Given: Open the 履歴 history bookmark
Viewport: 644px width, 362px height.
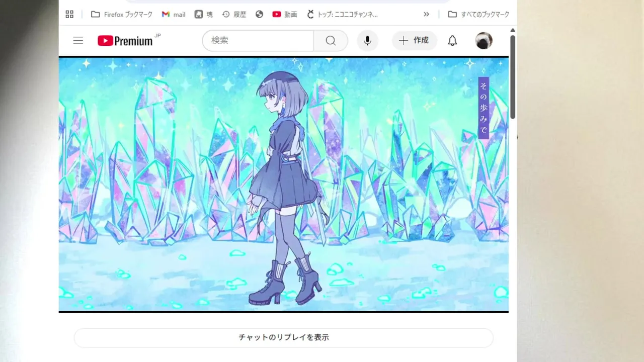Looking at the screenshot, I should (x=234, y=15).
